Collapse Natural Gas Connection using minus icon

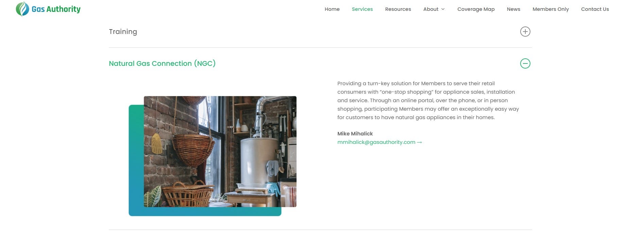[525, 63]
